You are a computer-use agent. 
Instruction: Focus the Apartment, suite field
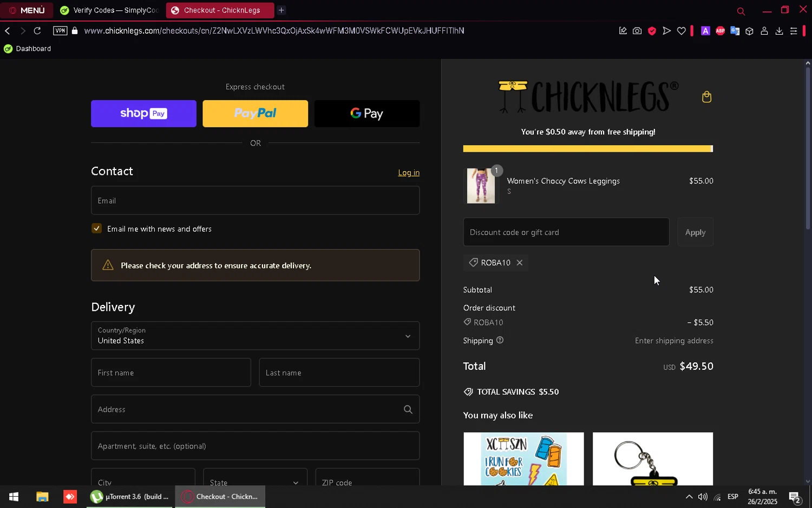coord(255,446)
